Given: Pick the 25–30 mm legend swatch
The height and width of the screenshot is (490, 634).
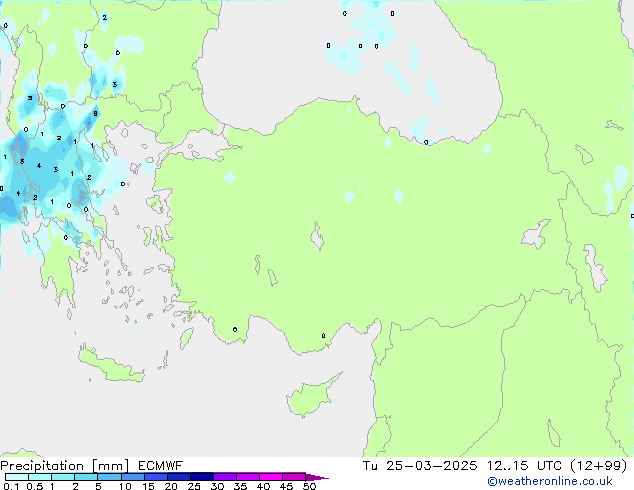Looking at the screenshot, I should click(x=201, y=477).
